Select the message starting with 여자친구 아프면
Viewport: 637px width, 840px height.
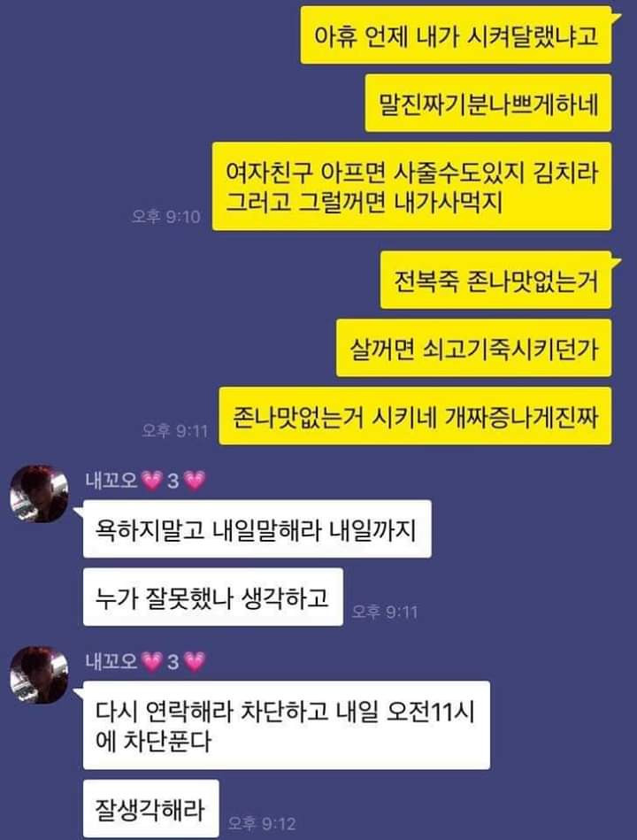(411, 187)
